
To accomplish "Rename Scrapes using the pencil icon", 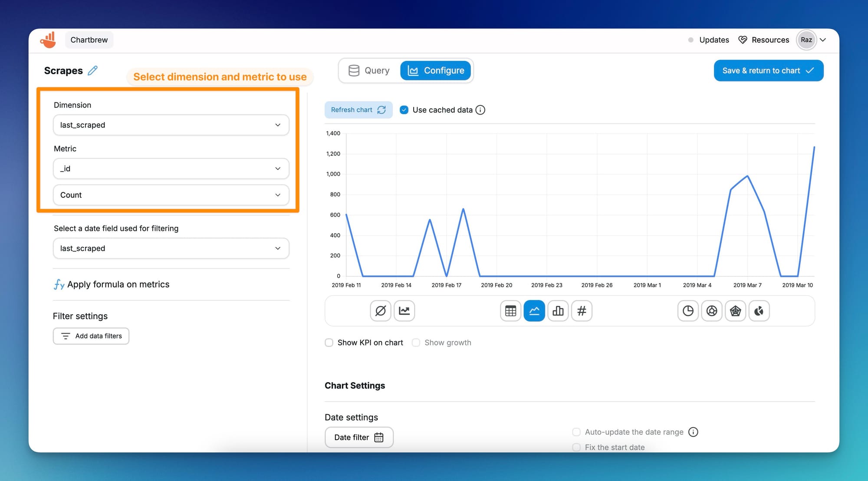I will coord(92,70).
